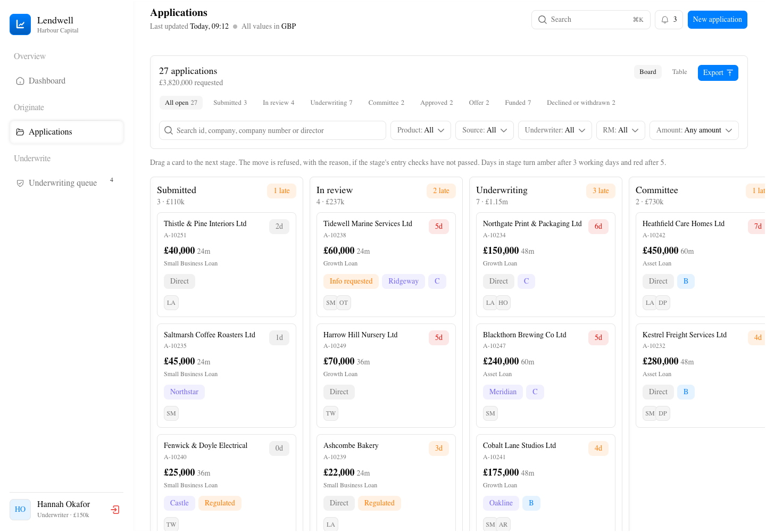The height and width of the screenshot is (532, 766).
Task: Open the Tidewell Marine Services Ltd card
Action: (x=386, y=265)
